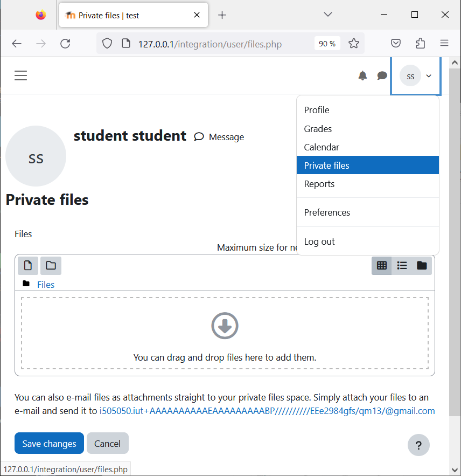Click the Cancel button
461x476 pixels.
click(107, 443)
